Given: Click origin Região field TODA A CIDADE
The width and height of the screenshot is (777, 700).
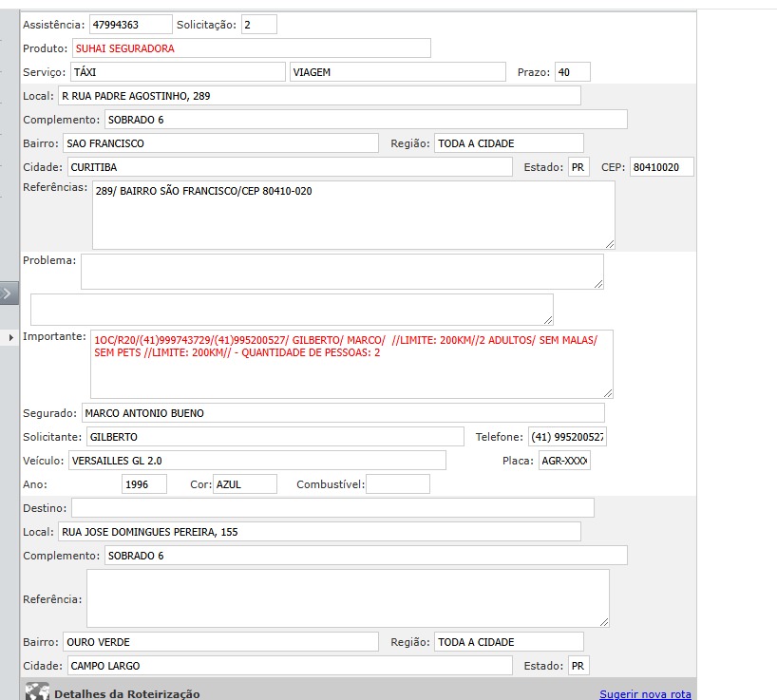Looking at the screenshot, I should (509, 143).
